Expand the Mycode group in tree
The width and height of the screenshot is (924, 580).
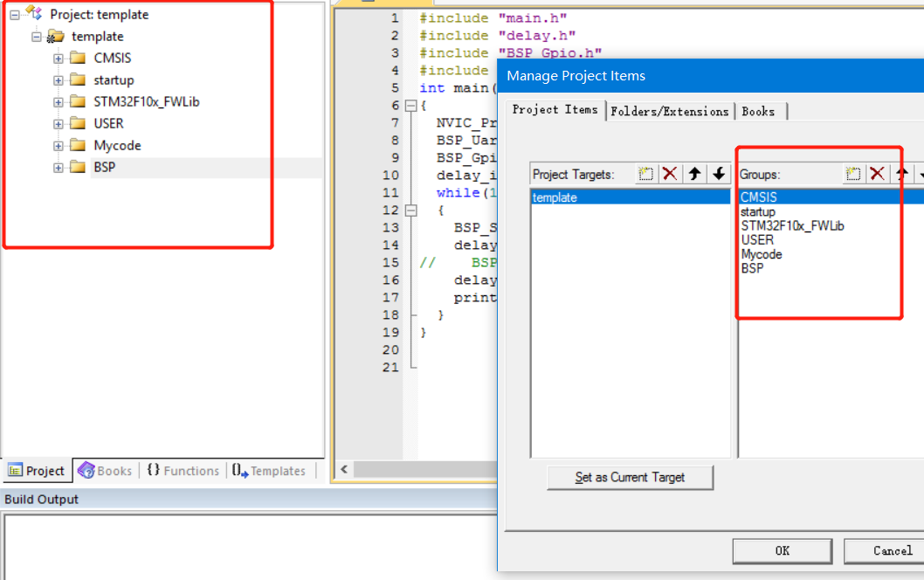coord(59,146)
